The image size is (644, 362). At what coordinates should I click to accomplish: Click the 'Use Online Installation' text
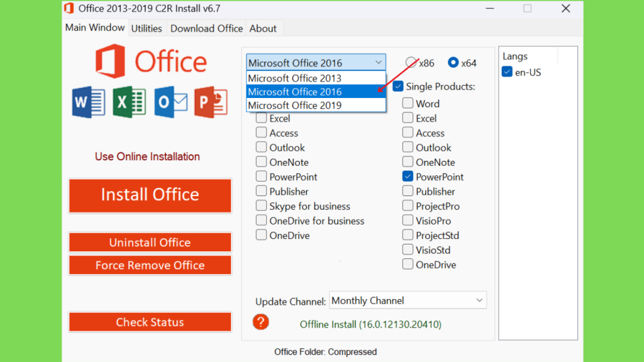tap(147, 156)
